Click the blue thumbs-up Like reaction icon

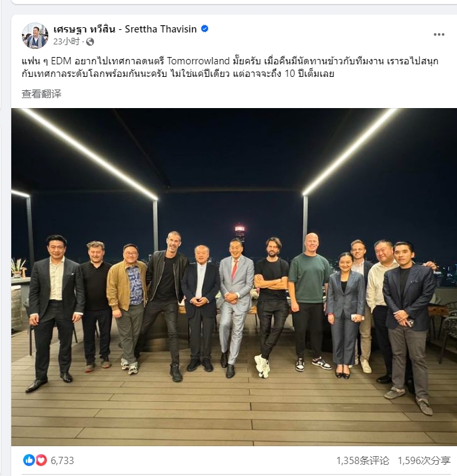click(x=29, y=460)
